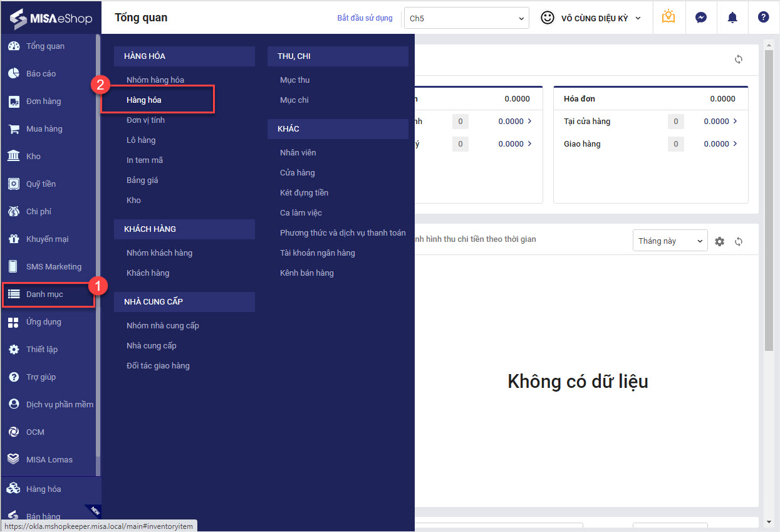The width and height of the screenshot is (780, 532).
Task: Choose Nhóm hàng hóa menu entry
Action: (x=155, y=80)
